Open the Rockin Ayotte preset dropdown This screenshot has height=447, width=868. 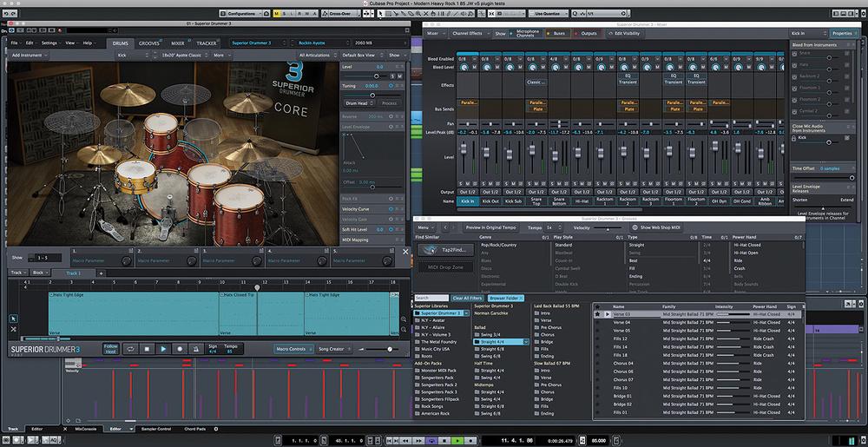[322, 43]
